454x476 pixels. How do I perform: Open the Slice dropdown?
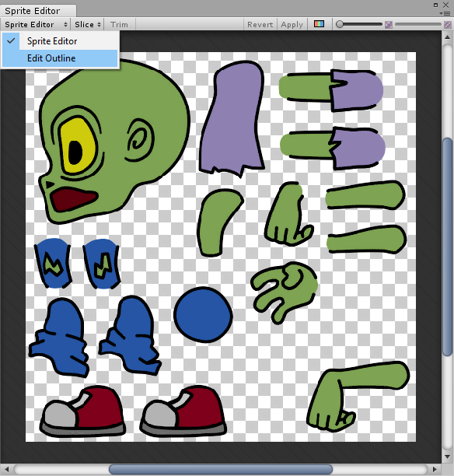[x=87, y=24]
